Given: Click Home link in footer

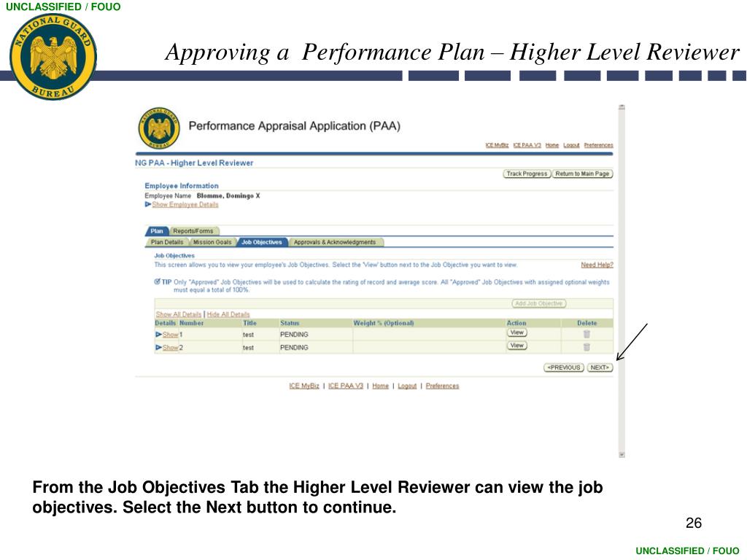Looking at the screenshot, I should point(380,386).
